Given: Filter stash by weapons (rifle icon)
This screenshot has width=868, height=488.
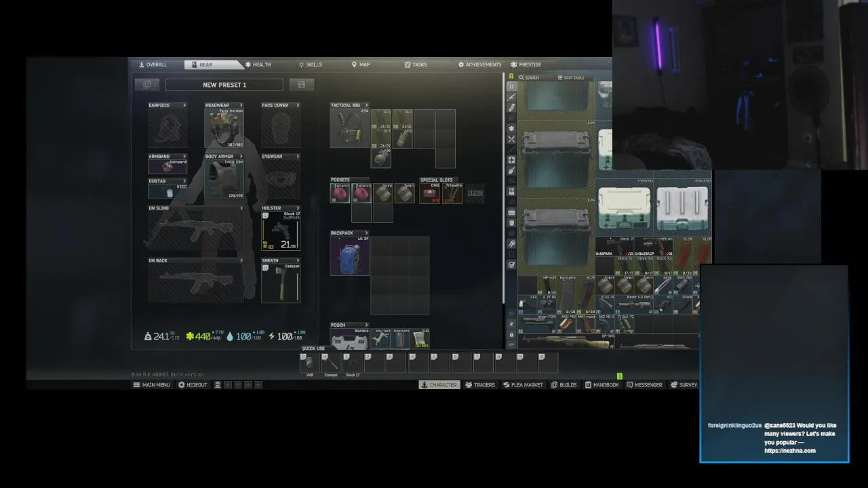Looking at the screenshot, I should (511, 97).
